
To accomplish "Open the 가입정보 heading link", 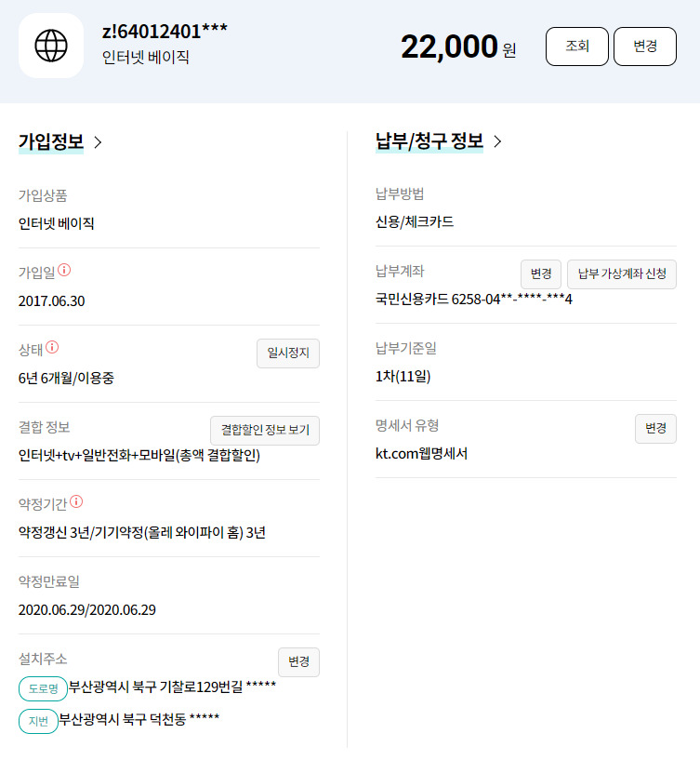I will point(51,142).
